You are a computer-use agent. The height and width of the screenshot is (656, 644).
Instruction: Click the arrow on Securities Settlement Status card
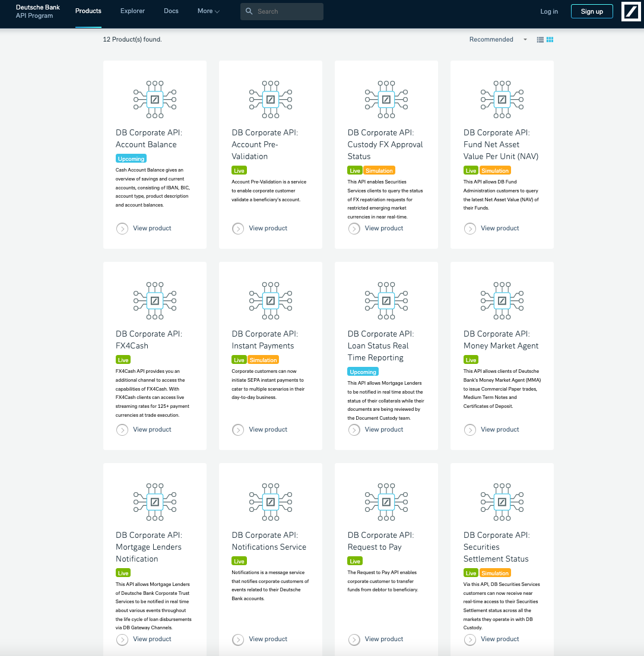pyautogui.click(x=469, y=639)
